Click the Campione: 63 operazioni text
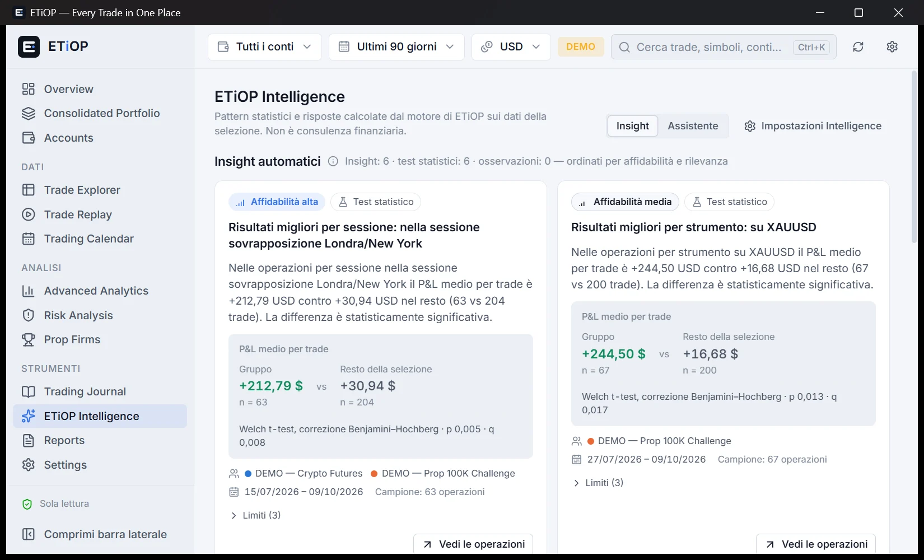The image size is (924, 560). (430, 492)
